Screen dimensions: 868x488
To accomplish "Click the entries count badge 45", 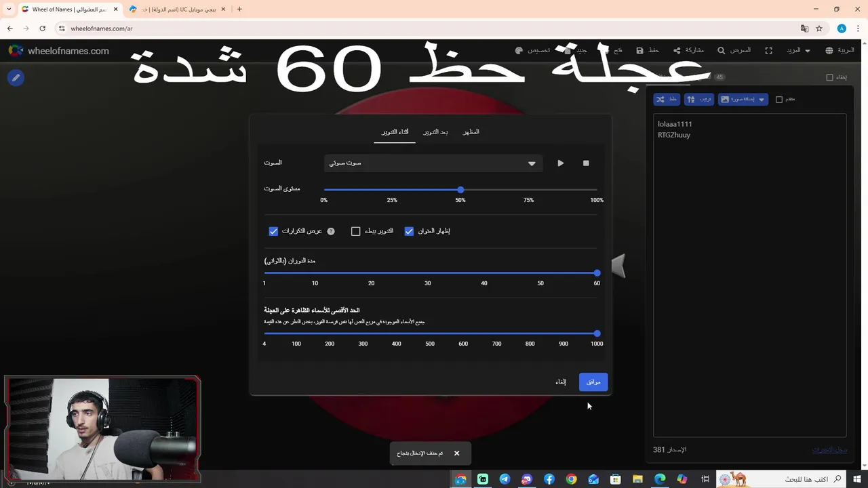I will (719, 77).
